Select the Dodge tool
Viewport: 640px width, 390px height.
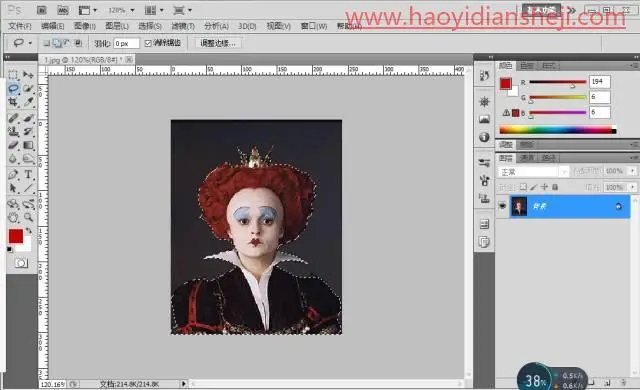pyautogui.click(x=28, y=159)
